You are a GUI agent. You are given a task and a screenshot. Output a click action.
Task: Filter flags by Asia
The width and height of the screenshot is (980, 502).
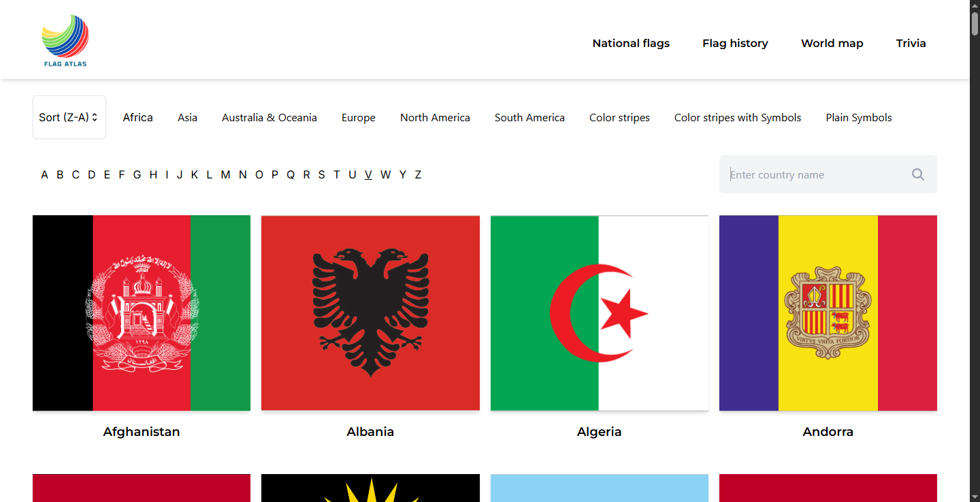[x=187, y=117]
